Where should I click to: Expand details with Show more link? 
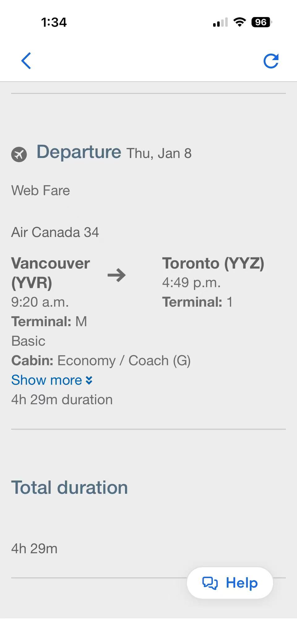tap(46, 380)
